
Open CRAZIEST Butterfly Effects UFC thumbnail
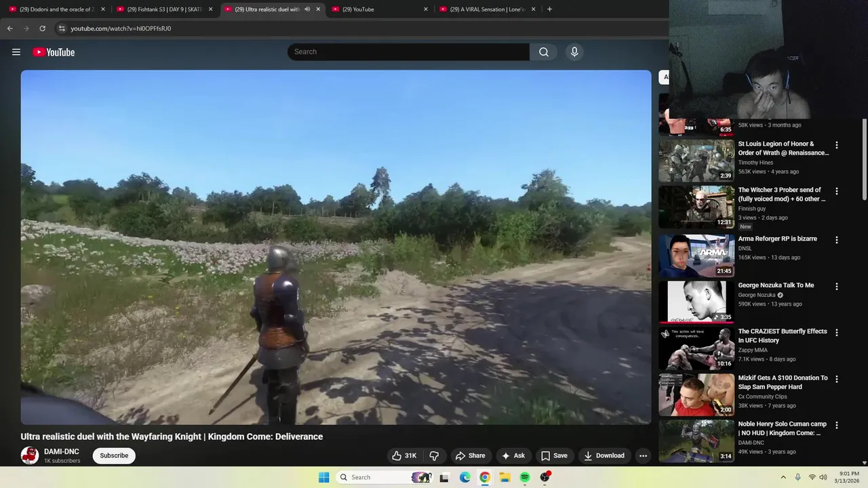point(696,348)
